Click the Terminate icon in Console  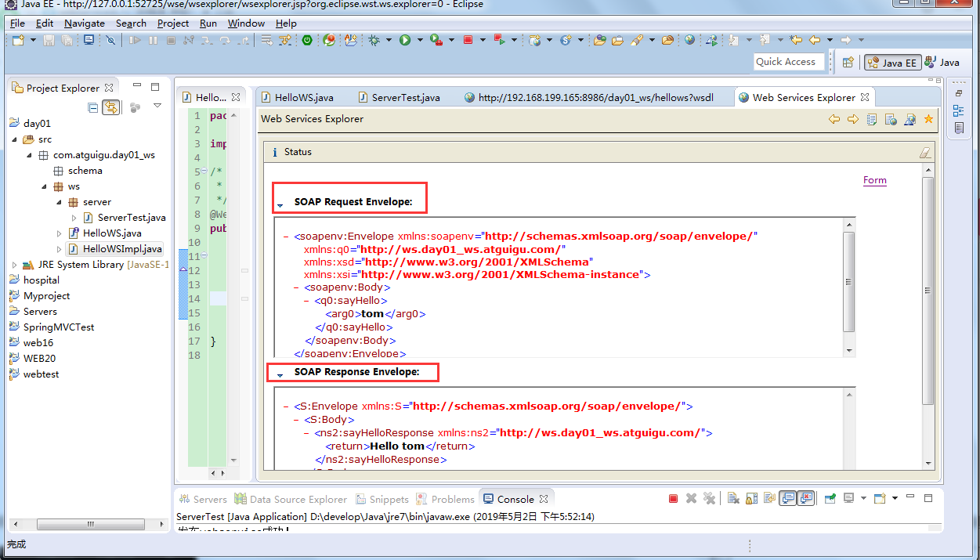click(x=673, y=498)
